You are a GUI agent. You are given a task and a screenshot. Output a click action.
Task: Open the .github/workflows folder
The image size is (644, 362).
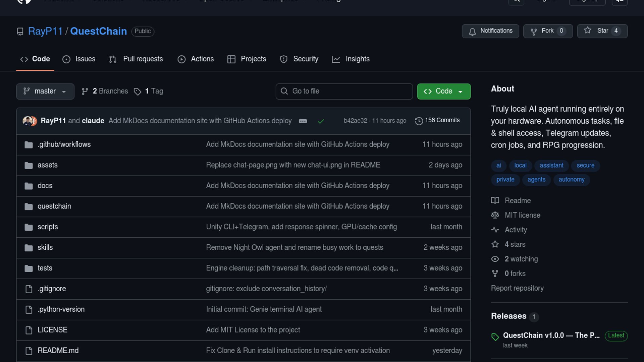(x=64, y=144)
